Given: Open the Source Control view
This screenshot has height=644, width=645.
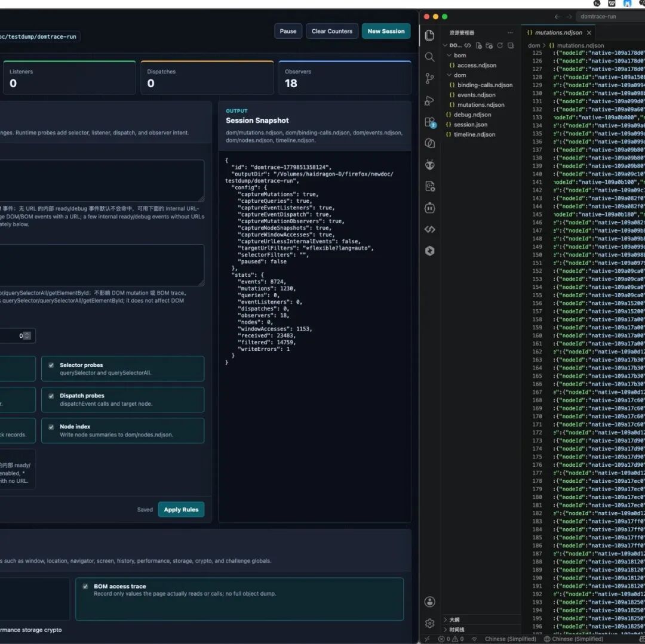Looking at the screenshot, I should coord(429,79).
